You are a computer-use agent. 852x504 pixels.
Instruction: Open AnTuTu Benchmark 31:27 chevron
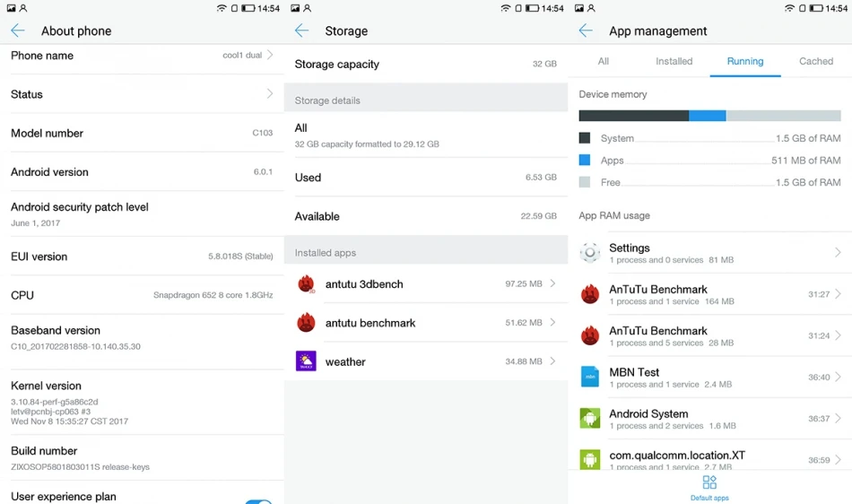pyautogui.click(x=838, y=294)
